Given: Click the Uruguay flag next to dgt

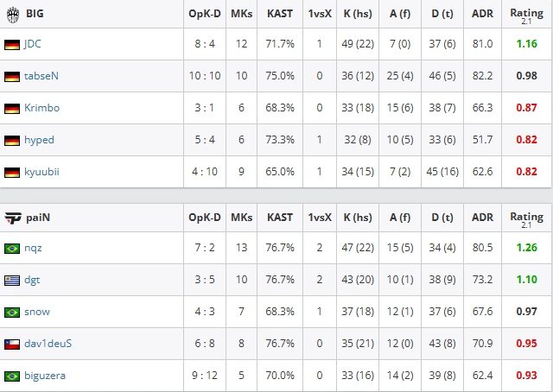Looking at the screenshot, I should coord(12,281).
